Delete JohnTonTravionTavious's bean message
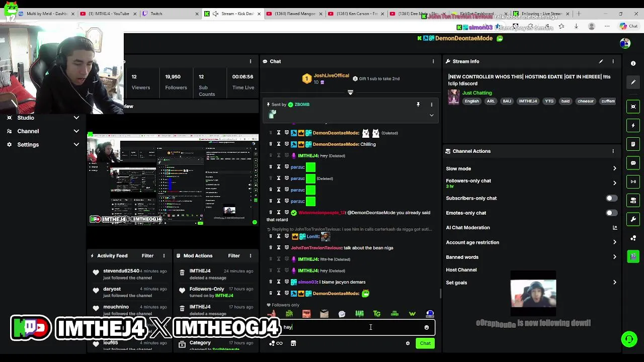This screenshot has height=362, width=644. [x=271, y=248]
